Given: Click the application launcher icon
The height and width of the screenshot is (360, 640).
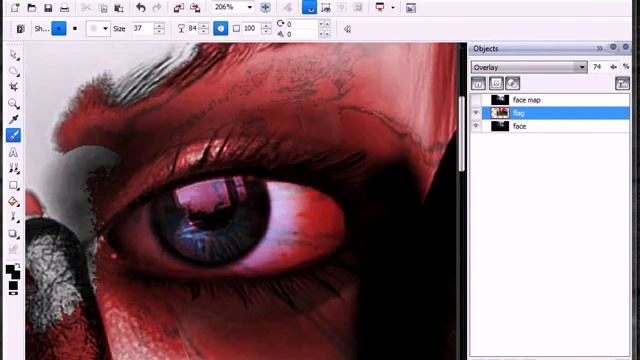Looking at the screenshot, I should point(380,7).
